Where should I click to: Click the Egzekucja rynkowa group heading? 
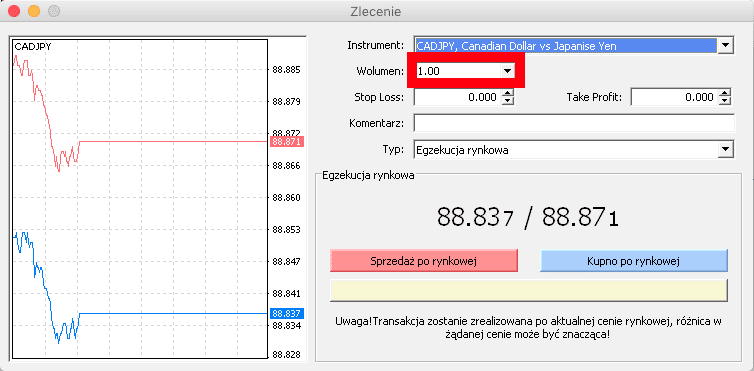tap(368, 175)
